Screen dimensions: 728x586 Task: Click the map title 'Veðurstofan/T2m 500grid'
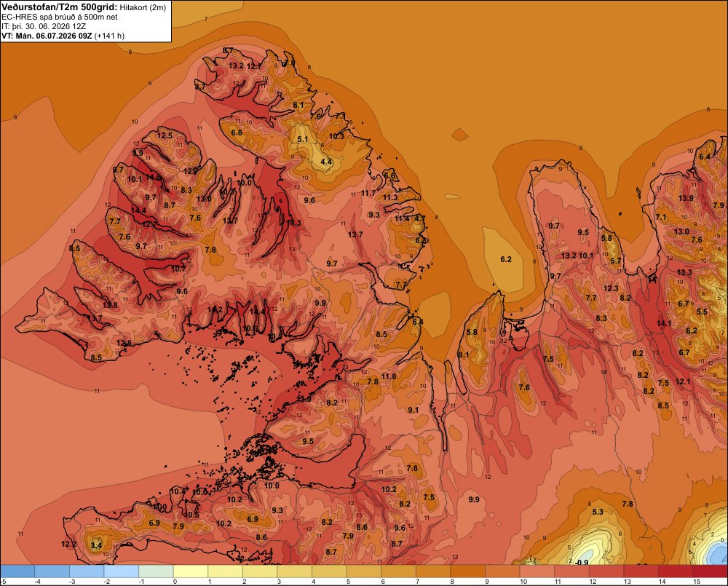point(60,7)
